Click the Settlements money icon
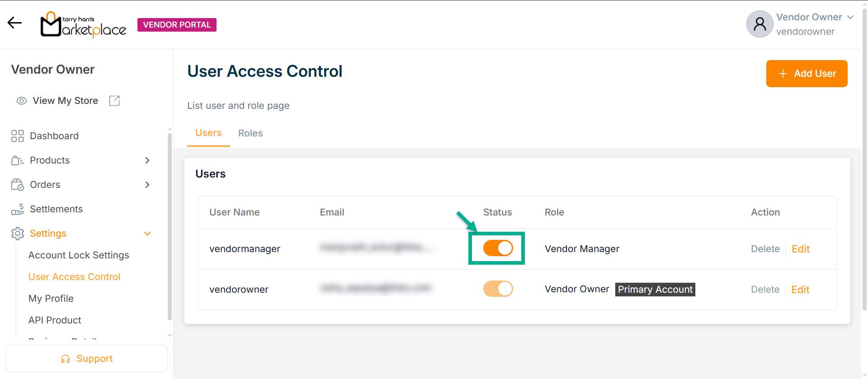 coord(18,209)
